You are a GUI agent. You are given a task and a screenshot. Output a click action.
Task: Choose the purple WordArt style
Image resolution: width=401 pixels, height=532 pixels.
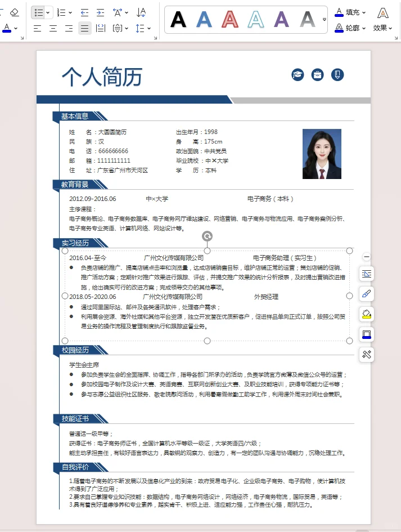pos(281,19)
